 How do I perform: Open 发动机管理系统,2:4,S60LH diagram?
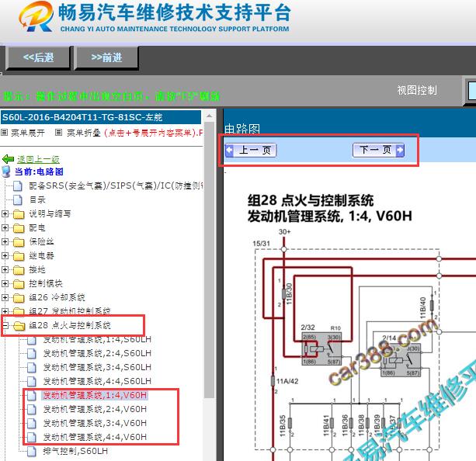[97, 353]
